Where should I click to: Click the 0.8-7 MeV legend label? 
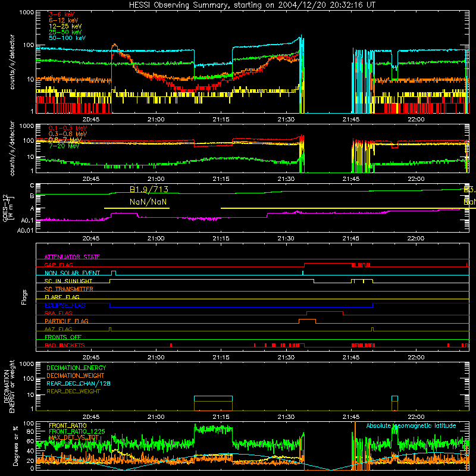[x=65, y=140]
